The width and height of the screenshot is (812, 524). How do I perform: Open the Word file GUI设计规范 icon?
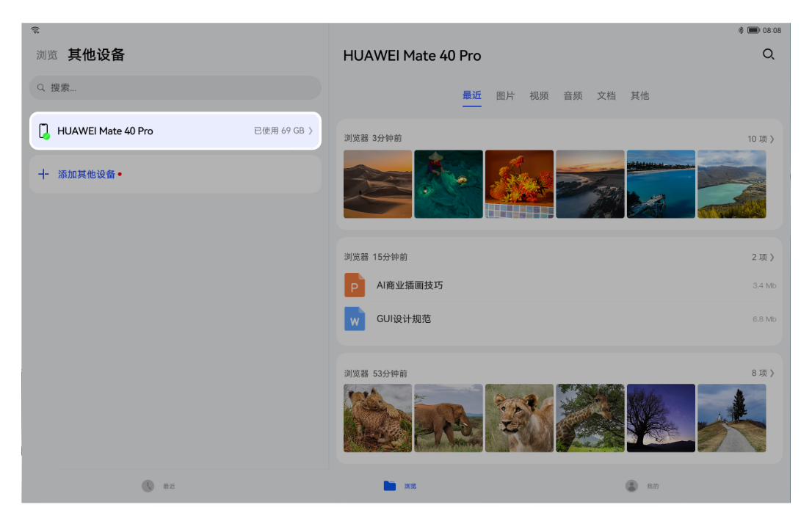coord(355,319)
